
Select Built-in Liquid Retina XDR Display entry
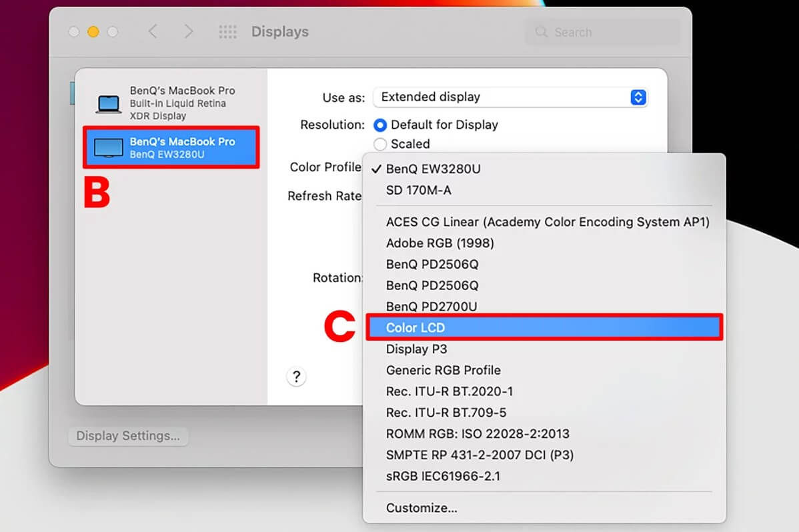click(x=171, y=103)
